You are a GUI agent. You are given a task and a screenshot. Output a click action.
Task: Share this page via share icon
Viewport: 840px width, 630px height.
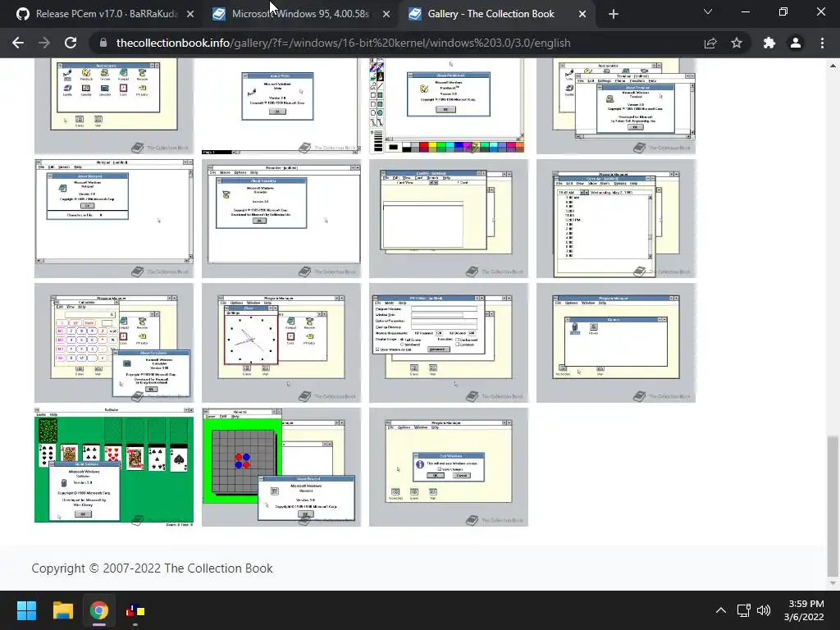click(x=710, y=43)
